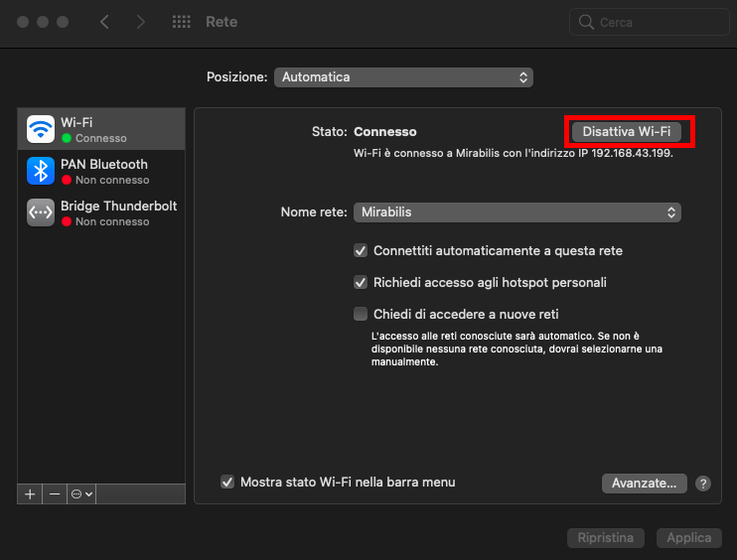Click the question mark help button
The width and height of the screenshot is (737, 560).
point(703,484)
